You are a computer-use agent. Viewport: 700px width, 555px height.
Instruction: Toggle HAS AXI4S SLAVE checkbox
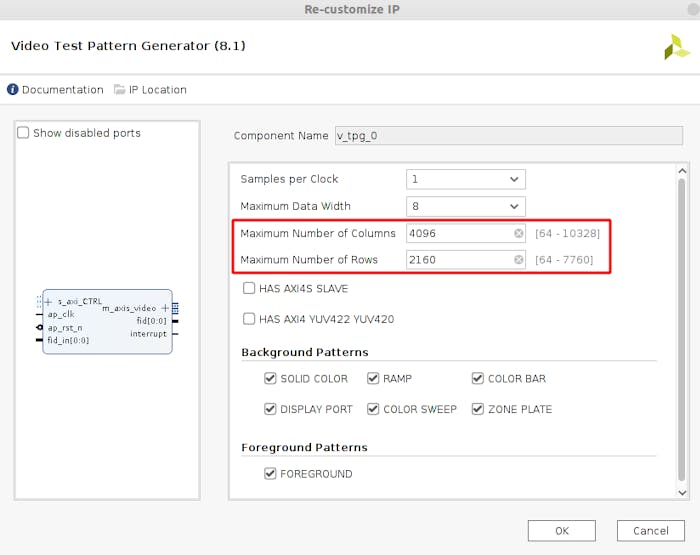tap(249, 289)
